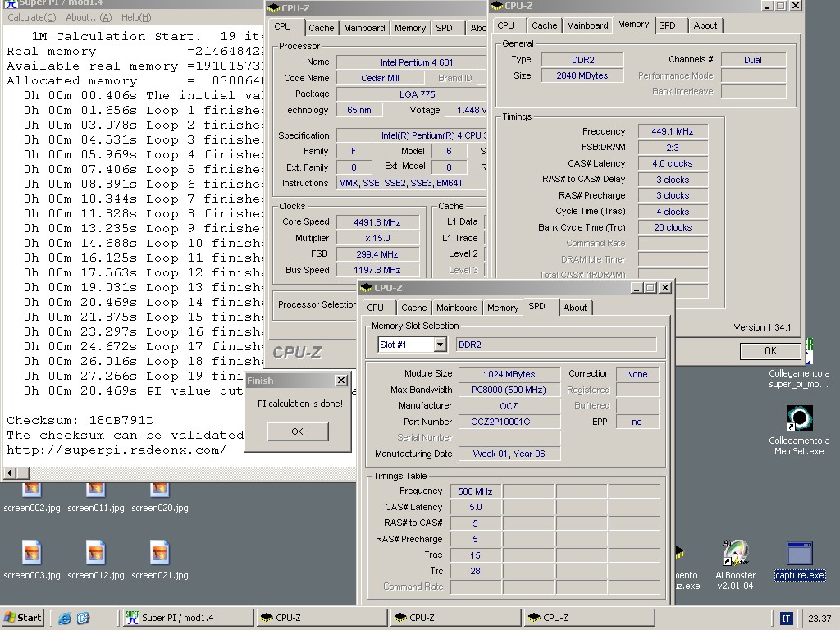840x630 pixels.
Task: Click the Checksum: 18CB791D line in Super PI
Action: (x=80, y=421)
